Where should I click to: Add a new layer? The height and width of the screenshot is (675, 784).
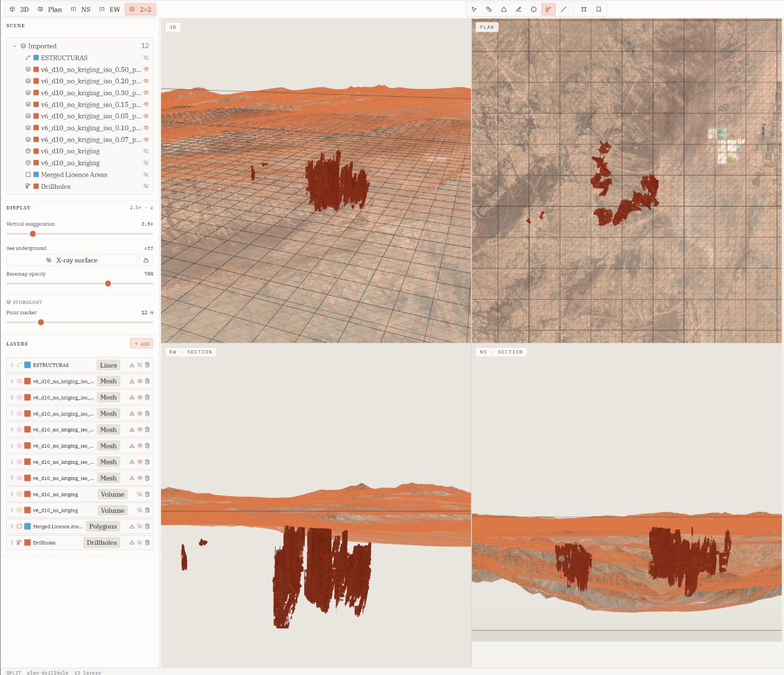(x=142, y=344)
